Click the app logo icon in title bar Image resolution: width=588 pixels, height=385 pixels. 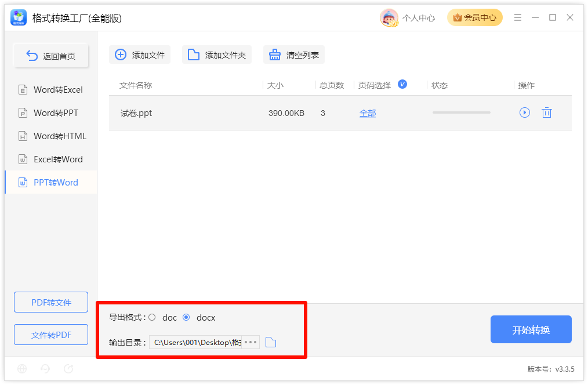tap(19, 17)
